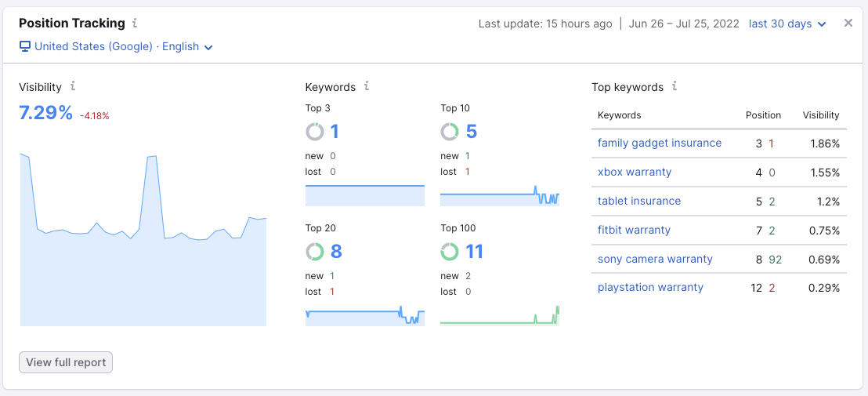This screenshot has width=868, height=396.
Task: Click Keywords column header in Top keywords table
Action: pos(620,115)
